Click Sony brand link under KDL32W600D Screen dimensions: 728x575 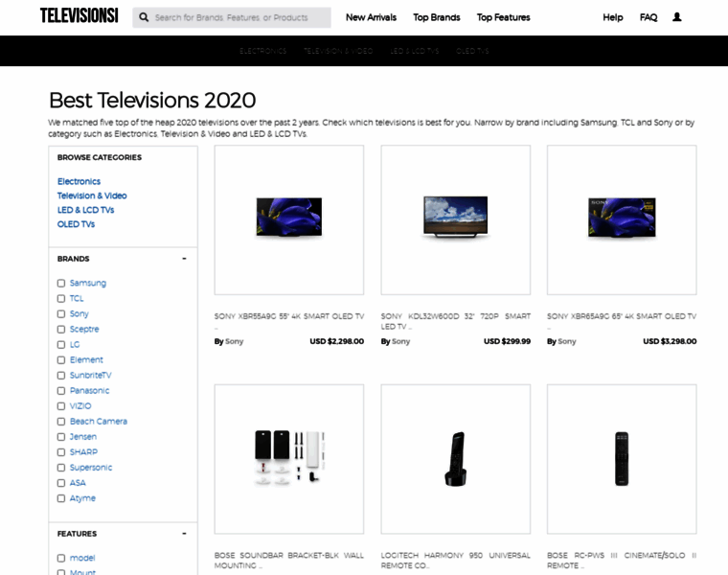400,341
